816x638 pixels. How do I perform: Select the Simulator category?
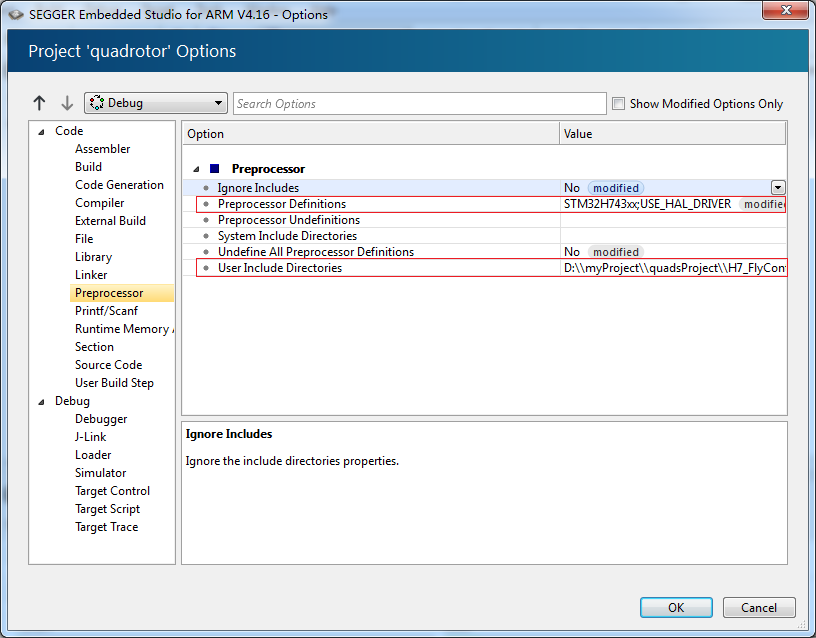pyautogui.click(x=100, y=473)
